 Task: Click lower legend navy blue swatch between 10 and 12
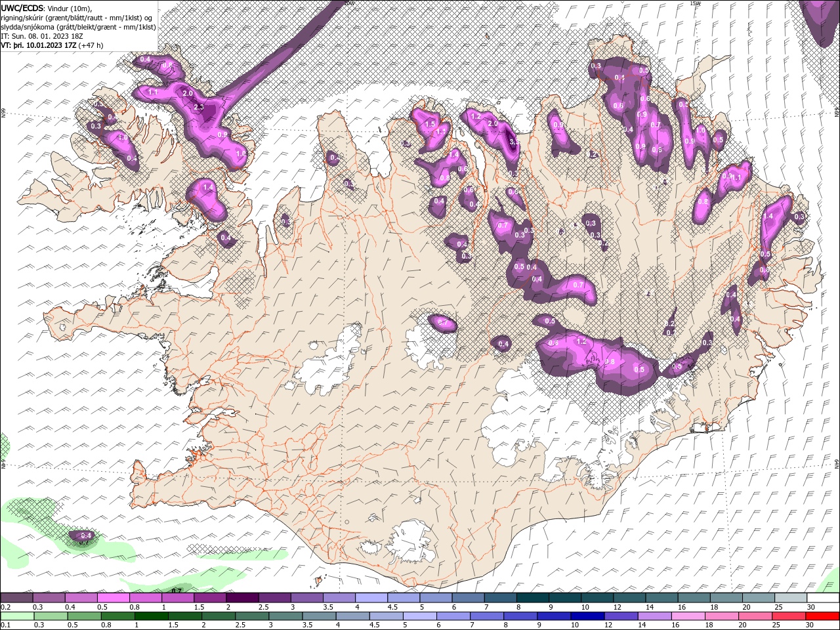click(x=588, y=616)
